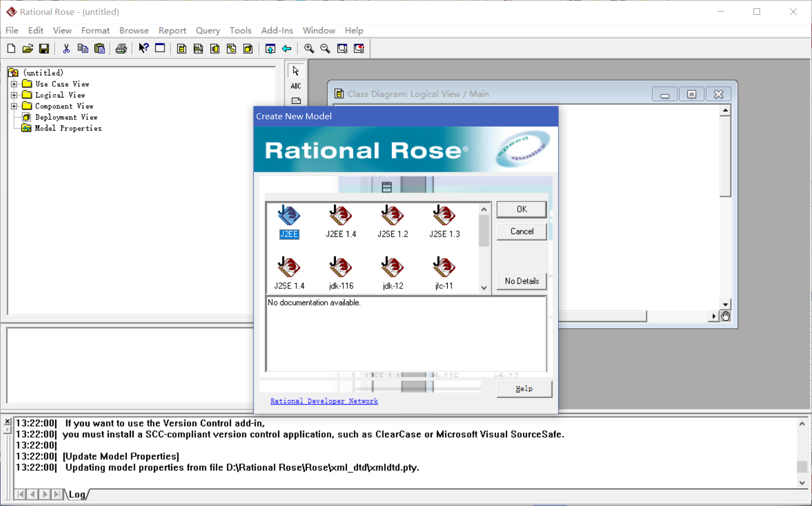This screenshot has width=812, height=506.
Task: Click framework list scroll down arrow
Action: (484, 288)
